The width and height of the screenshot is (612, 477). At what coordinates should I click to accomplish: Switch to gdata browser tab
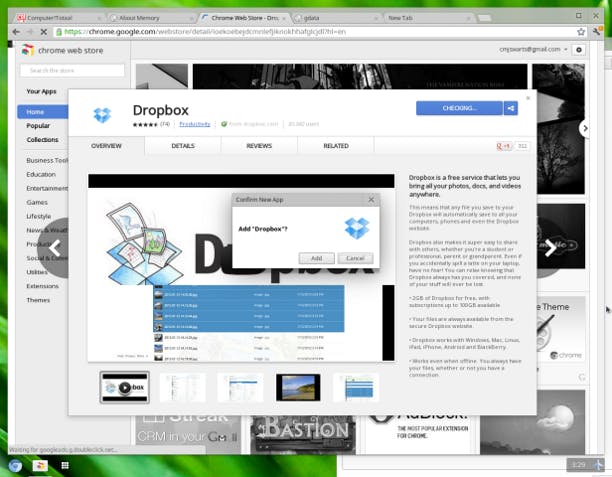tap(336, 18)
